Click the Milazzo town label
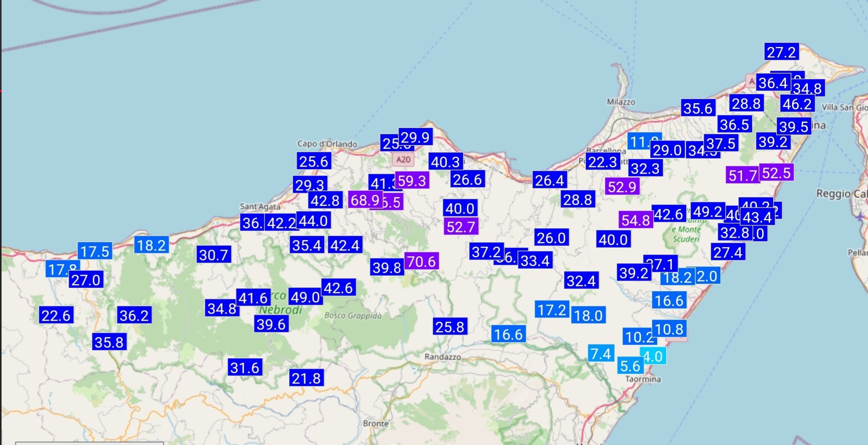Viewport: 868px width, 445px height. pyautogui.click(x=621, y=102)
